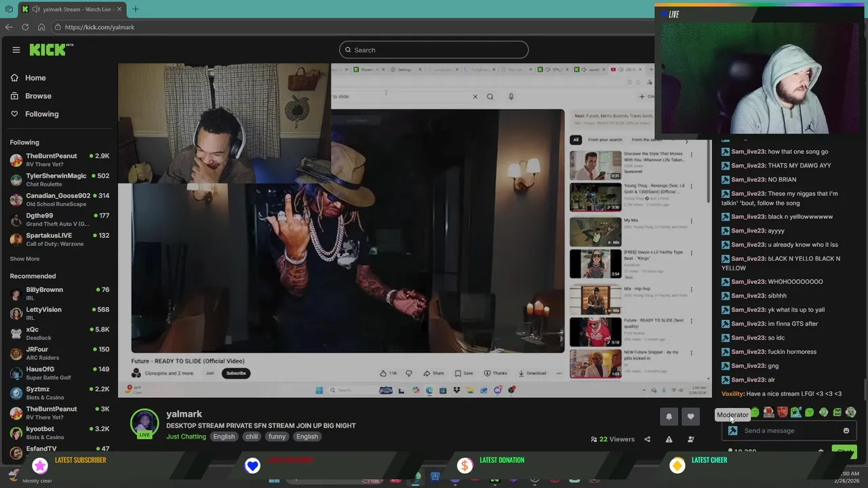Open xQc recommended channel
The width and height of the screenshot is (868, 488).
pos(60,333)
